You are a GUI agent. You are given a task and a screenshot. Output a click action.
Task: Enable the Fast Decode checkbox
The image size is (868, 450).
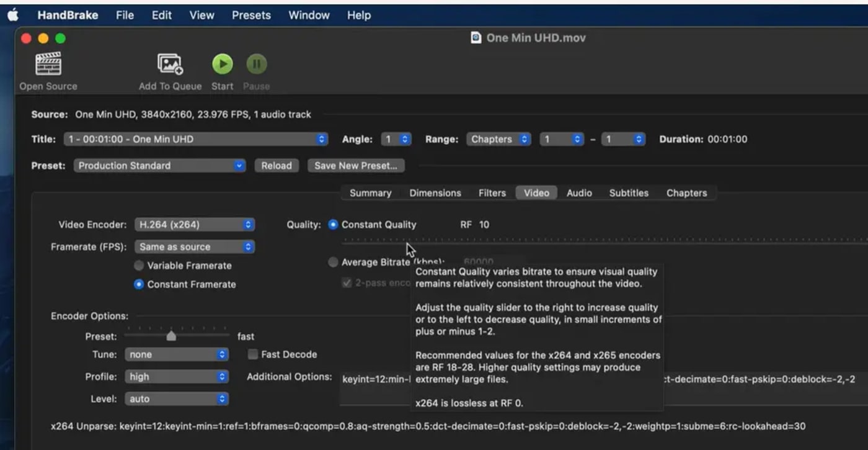click(x=253, y=354)
